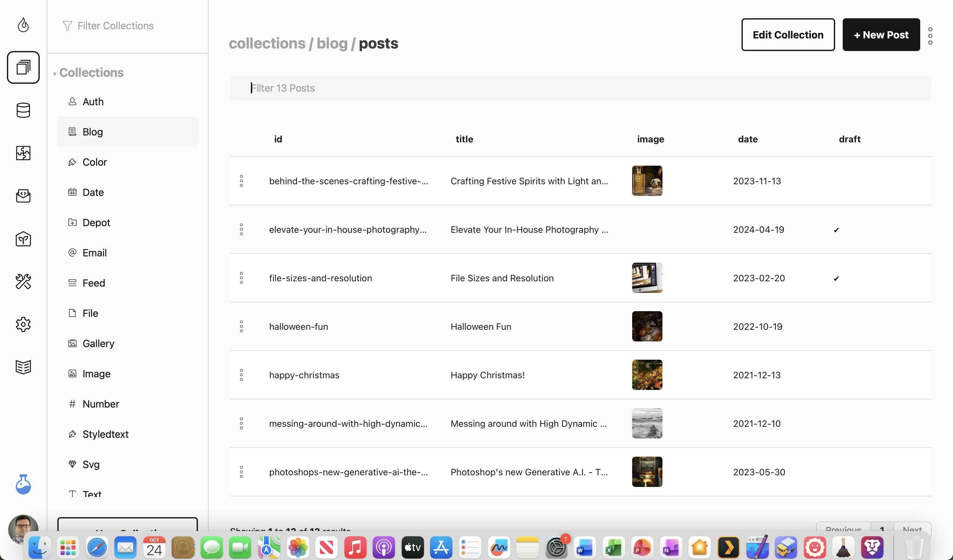
Task: Click the flame logo icon in sidebar
Action: [x=23, y=25]
